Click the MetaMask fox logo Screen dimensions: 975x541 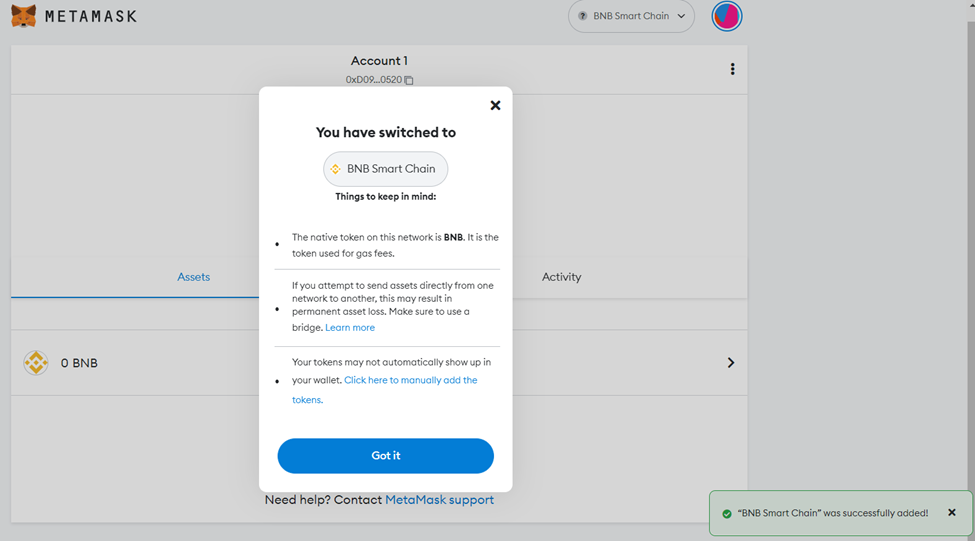point(23,16)
